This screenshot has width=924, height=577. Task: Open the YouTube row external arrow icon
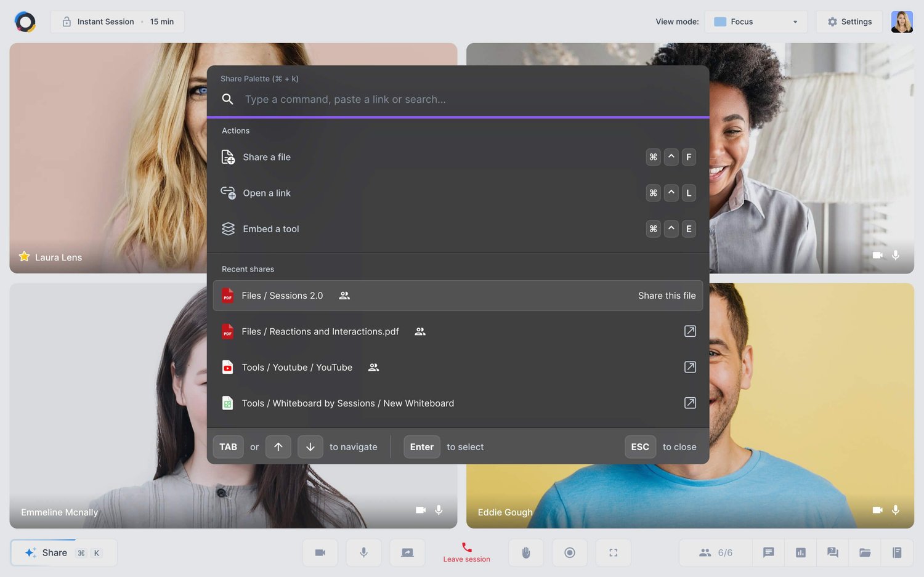pos(690,367)
